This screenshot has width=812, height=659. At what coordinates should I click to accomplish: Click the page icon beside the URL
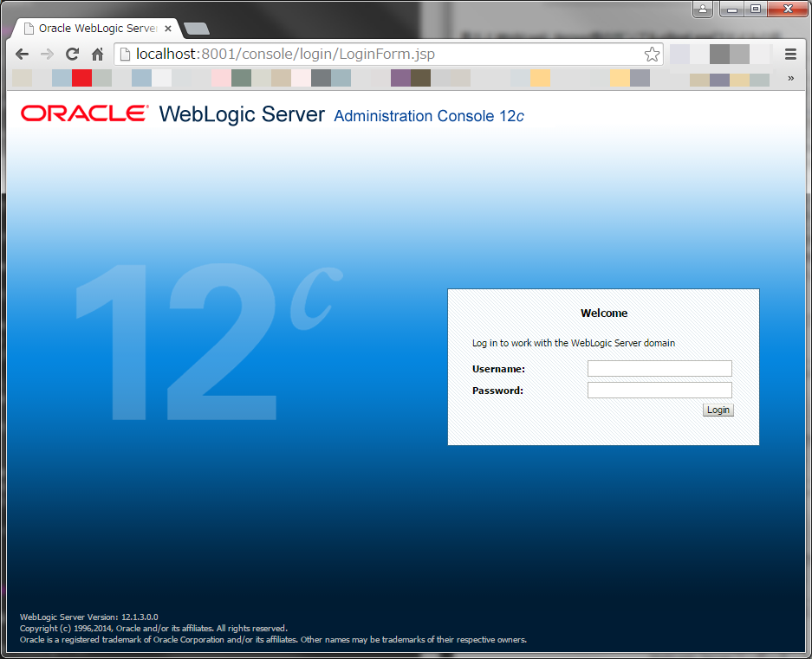pos(125,55)
